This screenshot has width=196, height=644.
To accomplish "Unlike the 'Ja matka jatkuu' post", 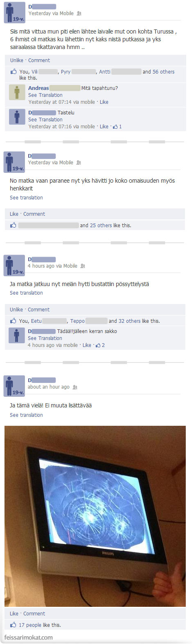I will click(16, 309).
